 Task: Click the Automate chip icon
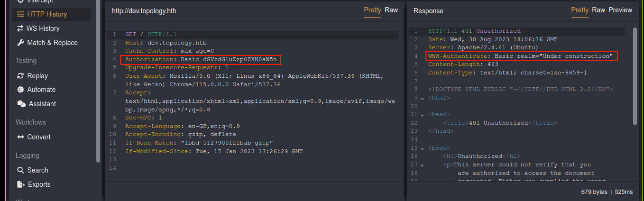coord(20,90)
